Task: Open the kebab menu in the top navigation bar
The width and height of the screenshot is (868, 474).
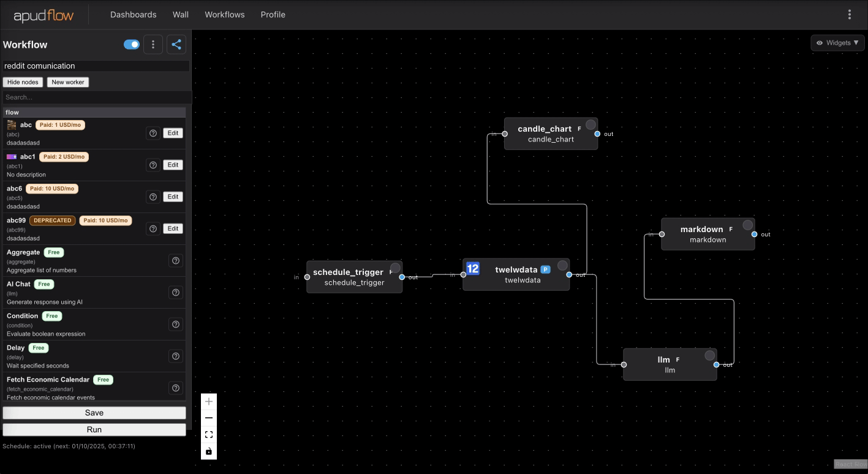Action: [x=850, y=14]
